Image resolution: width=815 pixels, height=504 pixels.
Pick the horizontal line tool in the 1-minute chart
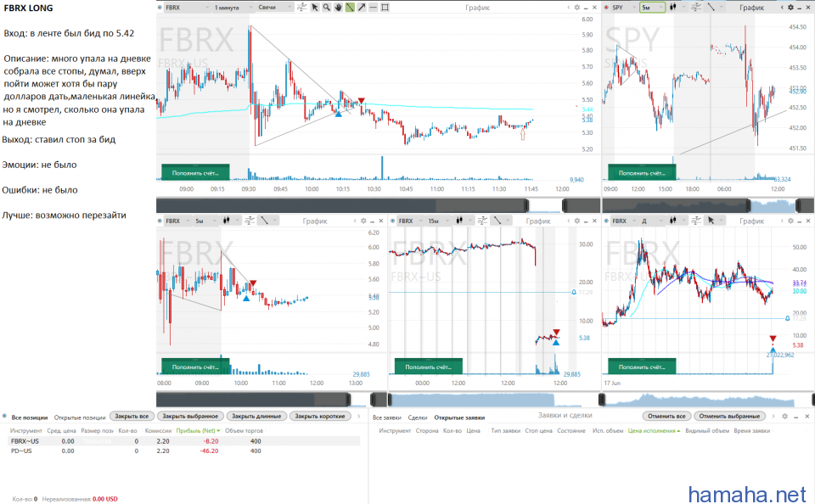[x=373, y=8]
